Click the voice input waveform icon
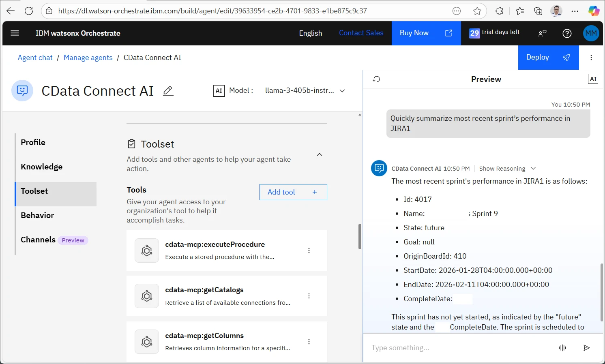The image size is (605, 364). pos(562,348)
